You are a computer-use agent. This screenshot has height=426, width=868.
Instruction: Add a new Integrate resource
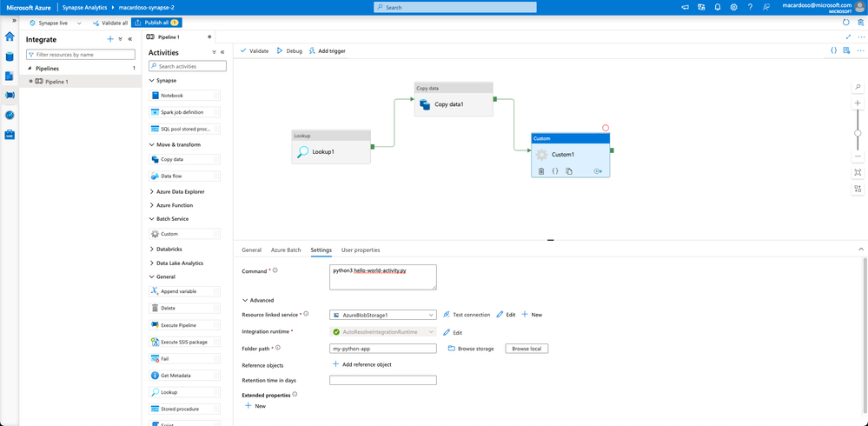110,39
